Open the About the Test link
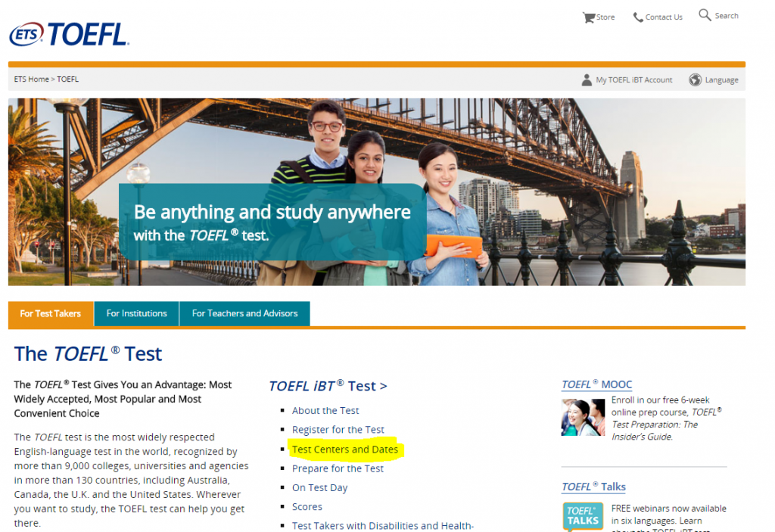The width and height of the screenshot is (775, 532). coord(325,410)
